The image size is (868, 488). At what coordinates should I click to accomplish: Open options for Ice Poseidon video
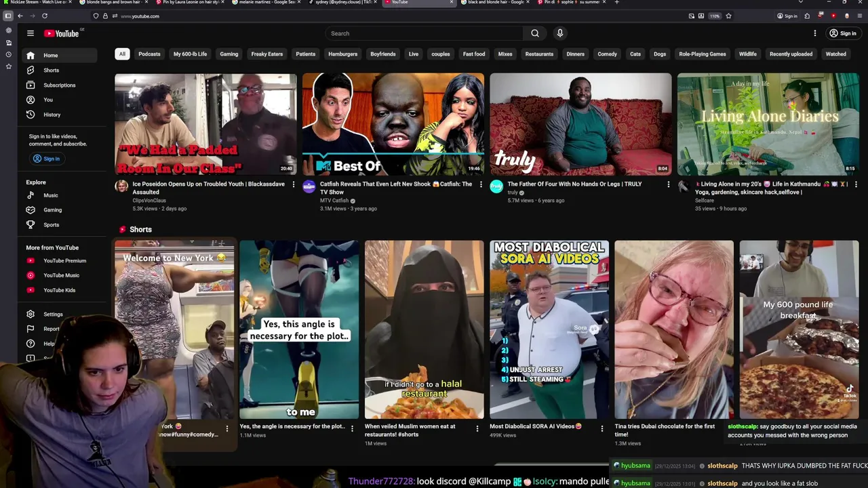294,184
